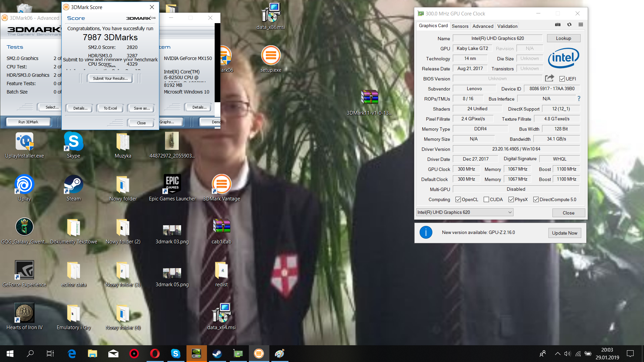Image resolution: width=644 pixels, height=362 pixels.
Task: Open the Skype desktop shortcut
Action: click(x=73, y=145)
